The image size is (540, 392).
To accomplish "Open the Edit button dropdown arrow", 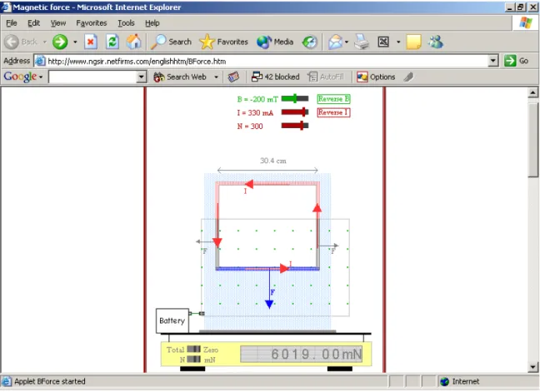I will pyautogui.click(x=398, y=42).
